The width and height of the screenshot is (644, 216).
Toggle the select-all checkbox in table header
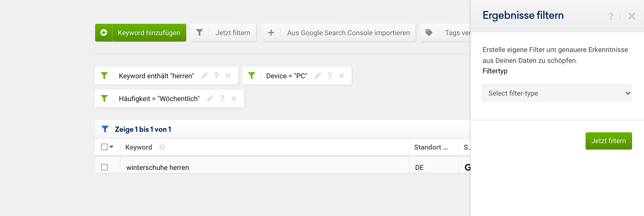104,147
